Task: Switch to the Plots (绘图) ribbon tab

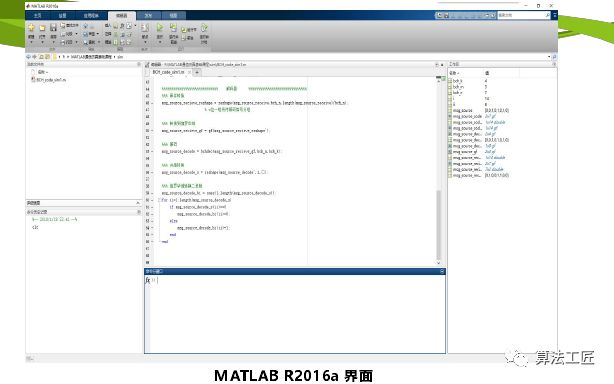Action: click(x=63, y=15)
